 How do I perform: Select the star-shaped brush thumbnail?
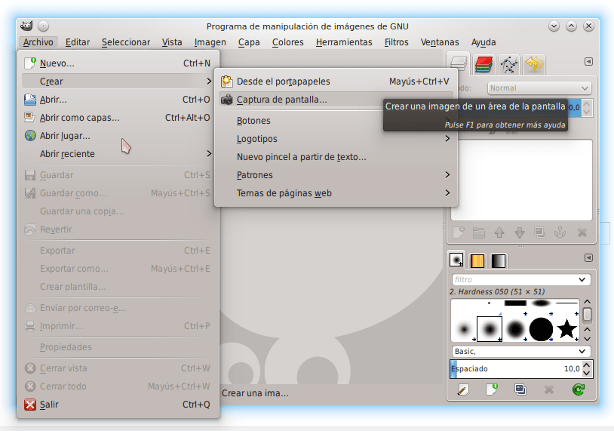click(x=567, y=327)
